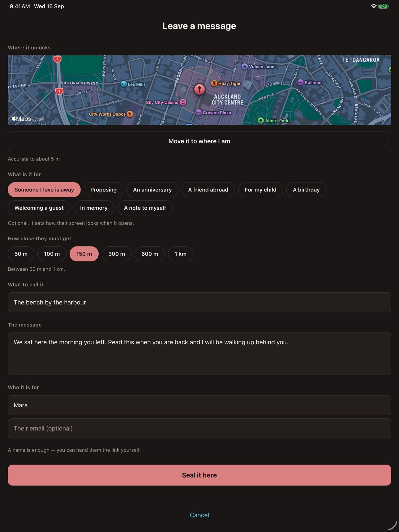
Task: Choose the 'In memory' occasion
Action: pyautogui.click(x=94, y=208)
